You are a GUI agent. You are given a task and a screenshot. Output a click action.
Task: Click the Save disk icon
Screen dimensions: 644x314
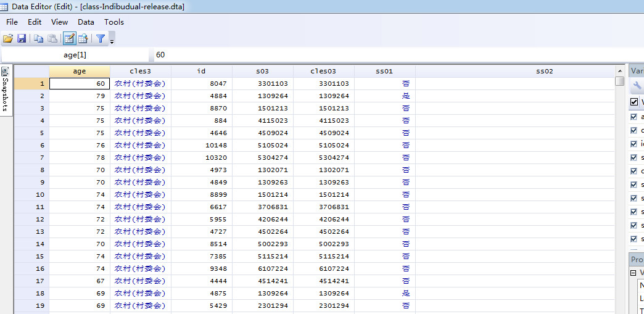(x=22, y=38)
